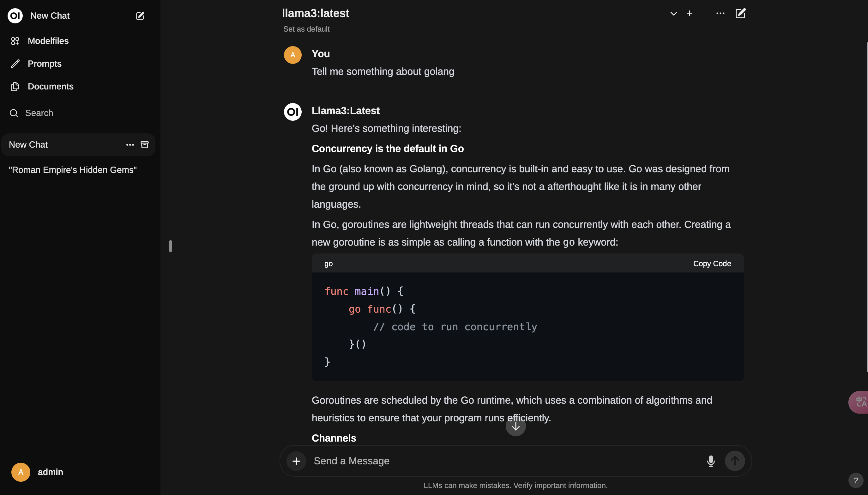
Task: Open the help question mark button
Action: point(855,480)
